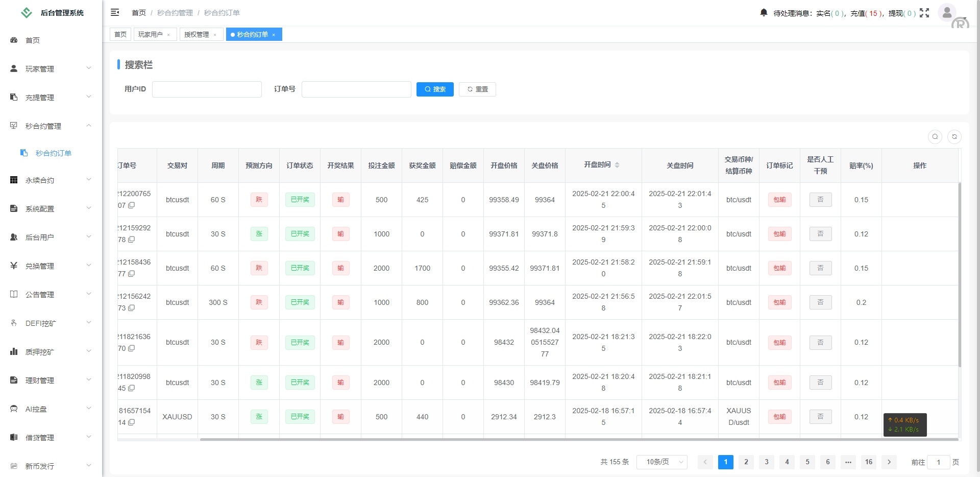This screenshot has height=477, width=980.
Task: Click the 重置 reset button
Action: tap(477, 89)
